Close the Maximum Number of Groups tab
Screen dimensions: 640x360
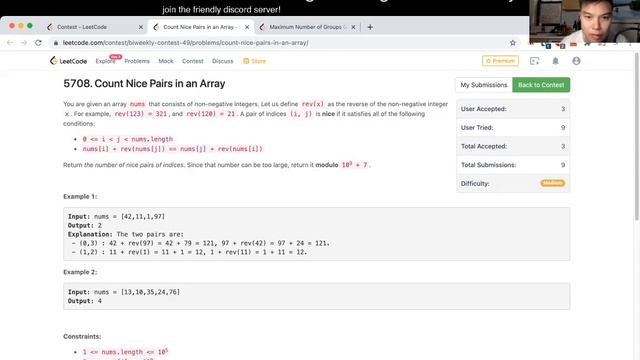pyautogui.click(x=353, y=27)
